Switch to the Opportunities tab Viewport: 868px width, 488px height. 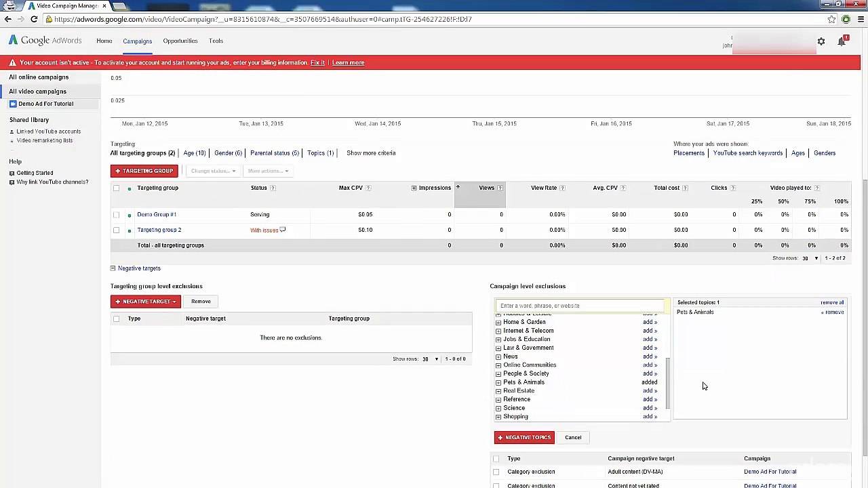[180, 41]
